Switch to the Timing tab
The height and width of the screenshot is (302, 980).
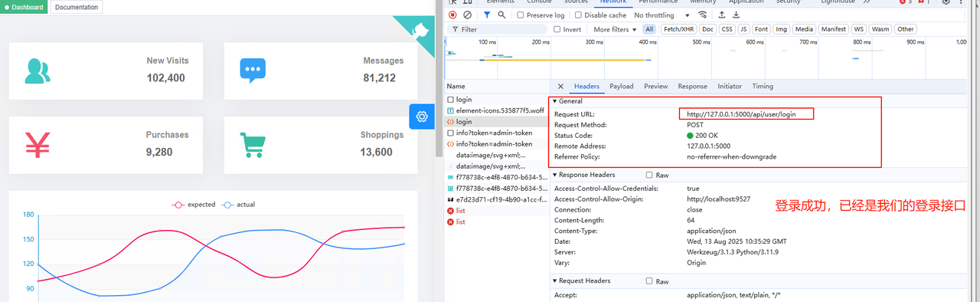(763, 87)
